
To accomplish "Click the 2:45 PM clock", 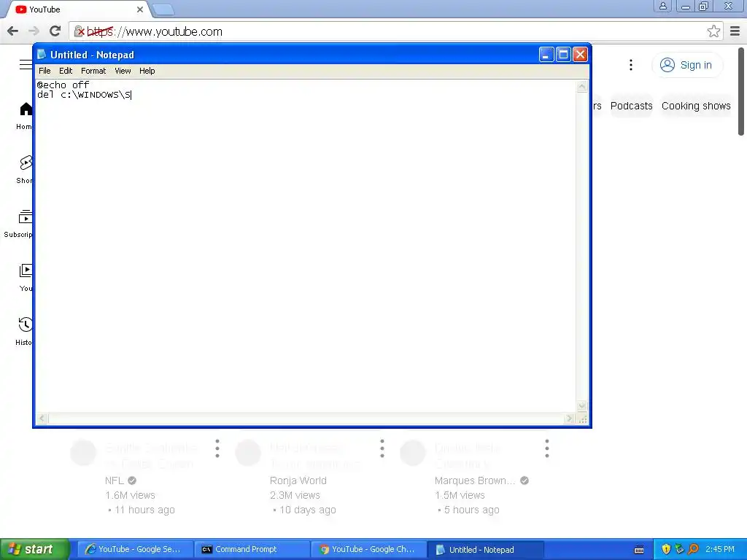I will [720, 549].
